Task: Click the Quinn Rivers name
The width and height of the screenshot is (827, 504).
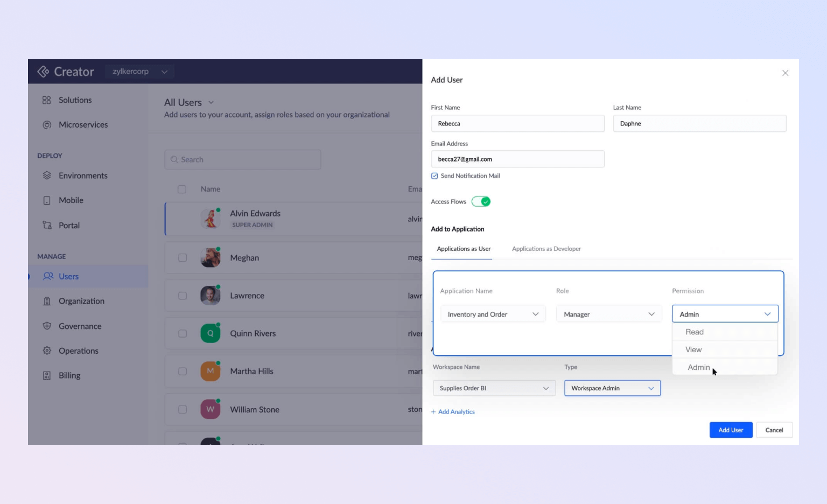Action: [x=253, y=333]
